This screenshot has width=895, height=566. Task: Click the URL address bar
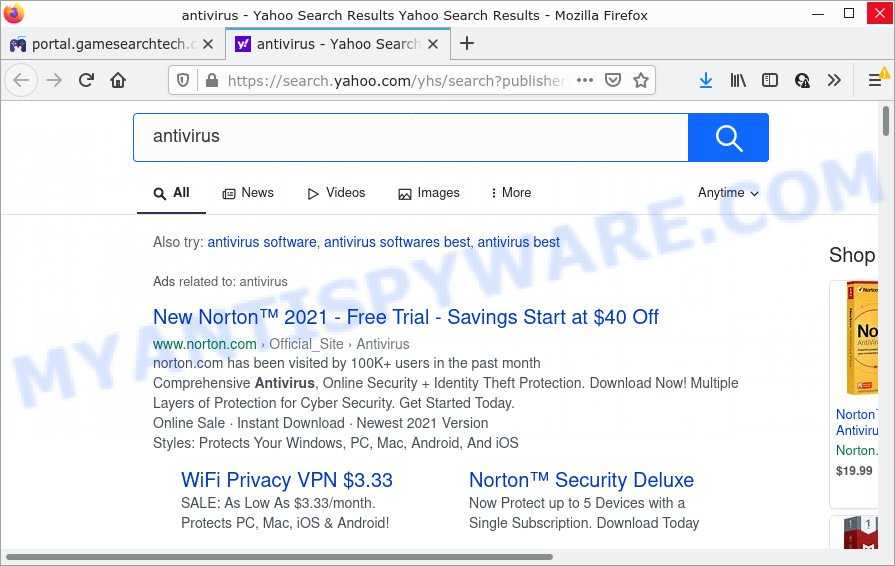pyautogui.click(x=397, y=80)
